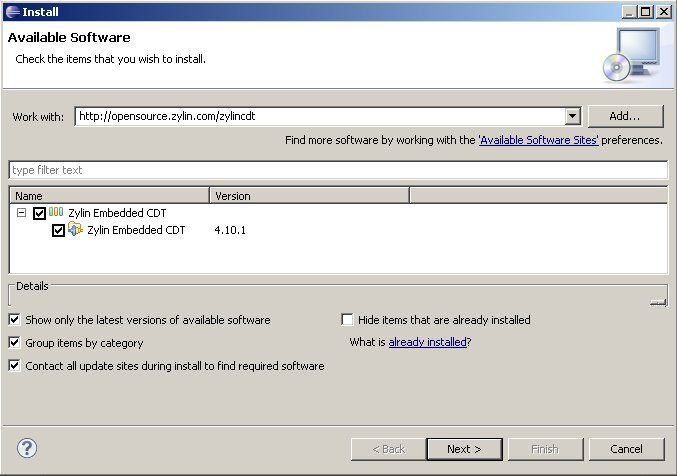This screenshot has width=677, height=476.
Task: Click the Eclipse icon in title bar
Action: tap(11, 11)
